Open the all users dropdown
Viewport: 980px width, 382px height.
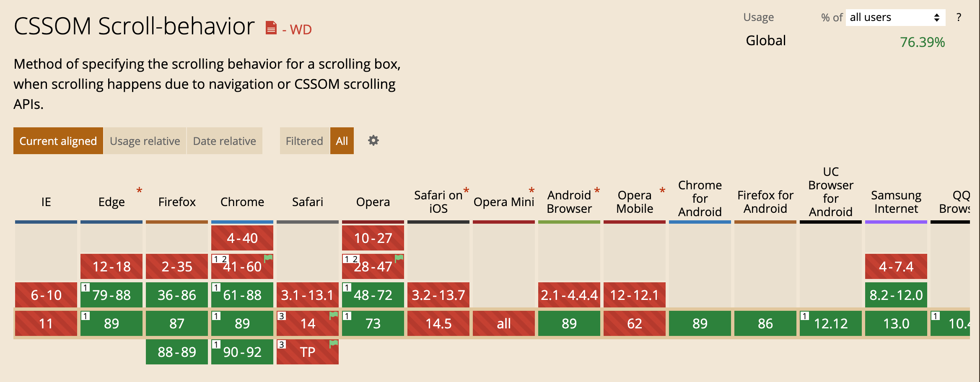tap(895, 18)
